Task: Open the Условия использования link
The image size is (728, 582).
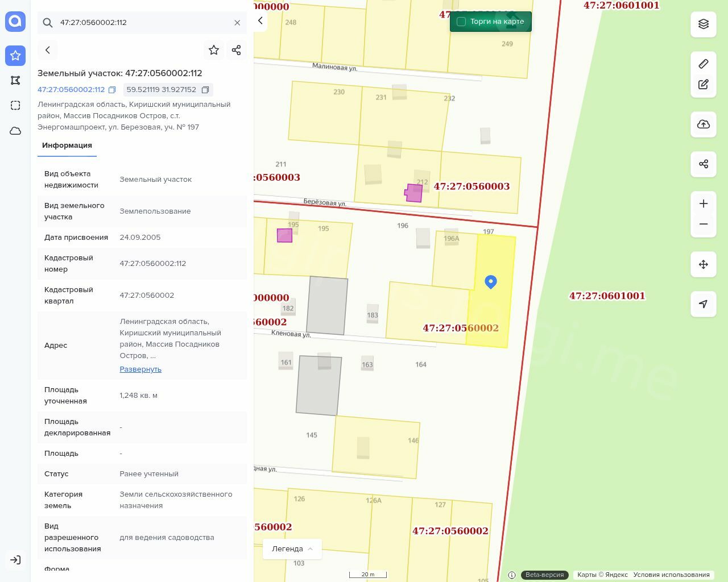Action: click(671, 575)
